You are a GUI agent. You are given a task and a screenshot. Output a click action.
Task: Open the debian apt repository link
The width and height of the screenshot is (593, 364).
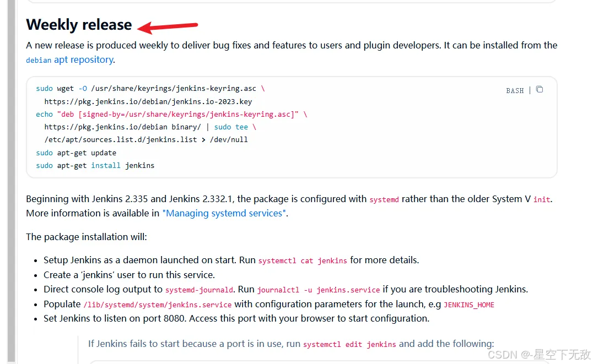70,59
